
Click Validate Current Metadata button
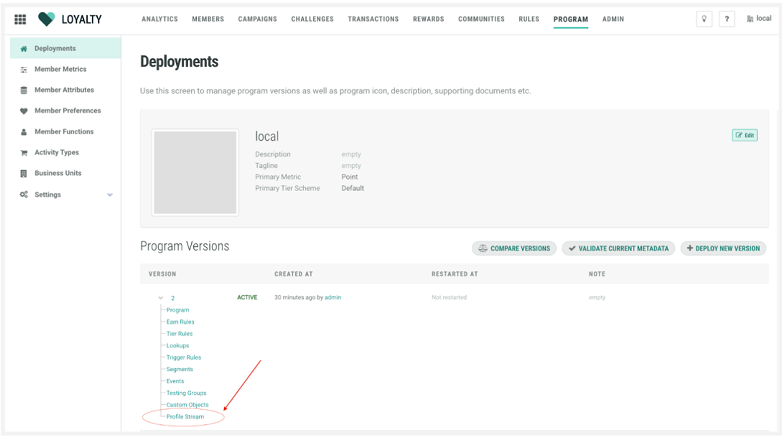[x=618, y=248]
